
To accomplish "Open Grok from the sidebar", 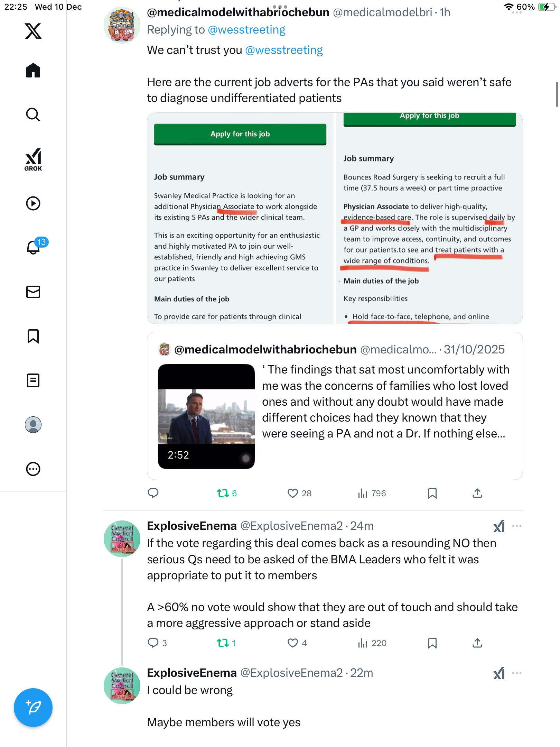I will point(33,159).
